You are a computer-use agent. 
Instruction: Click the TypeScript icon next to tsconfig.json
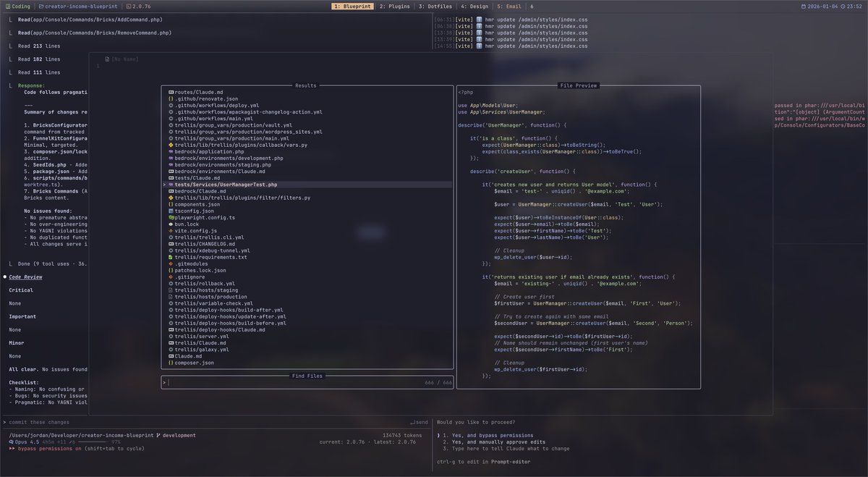(x=171, y=211)
